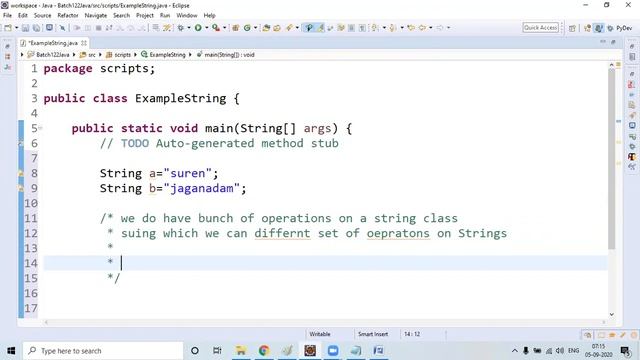
Task: Click the taskbar search box
Action: 103,351
